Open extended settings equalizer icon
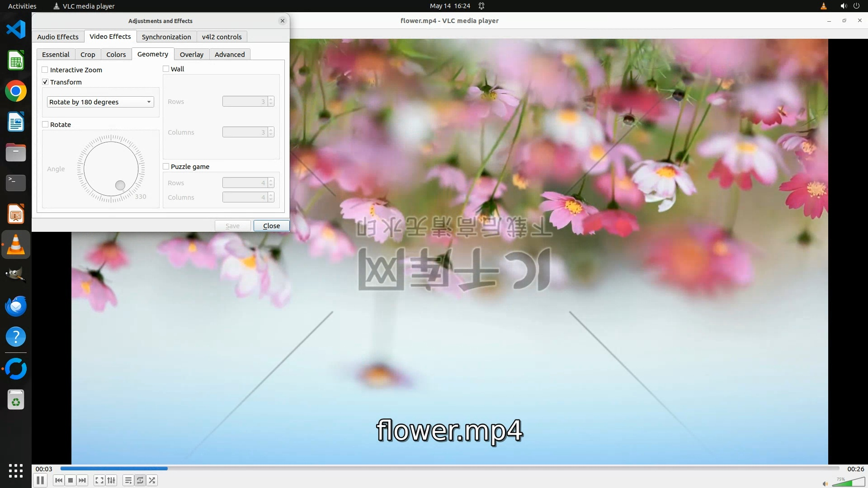 tap(111, 480)
